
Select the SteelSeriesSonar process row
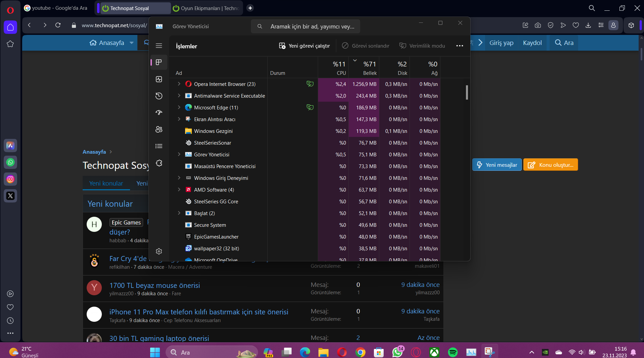[x=304, y=143]
